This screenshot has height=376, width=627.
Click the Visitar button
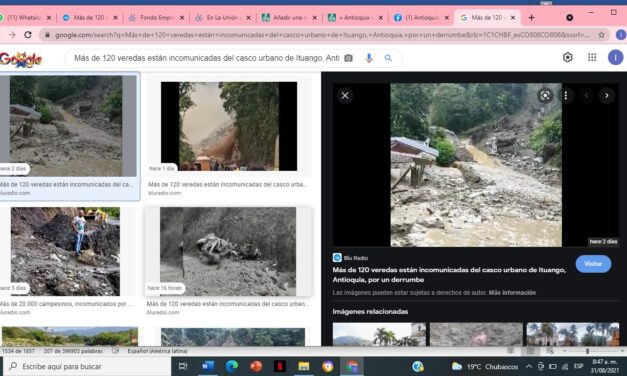point(593,264)
